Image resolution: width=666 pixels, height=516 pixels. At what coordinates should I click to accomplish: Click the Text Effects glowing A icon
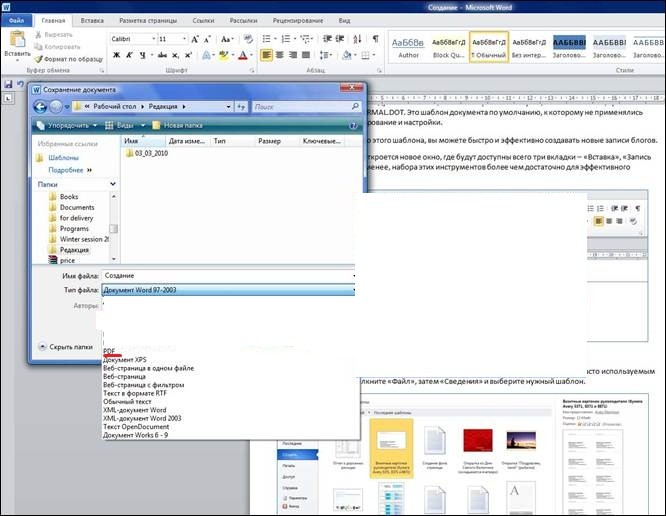207,55
